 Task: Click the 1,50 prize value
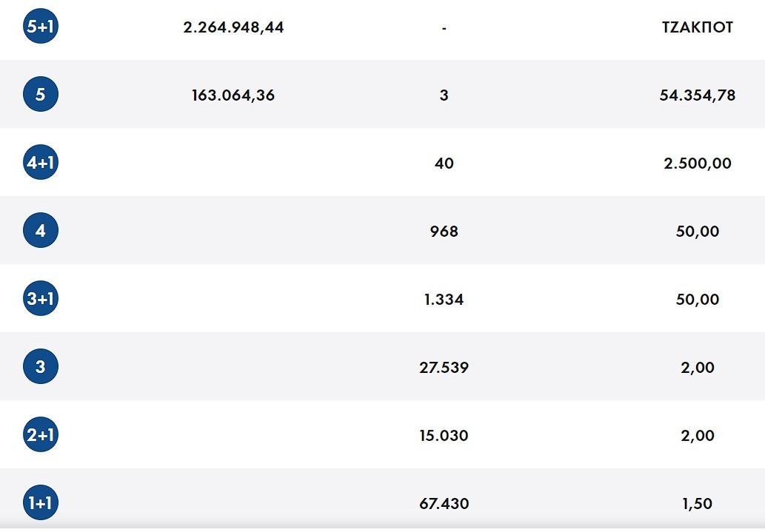coord(698,503)
